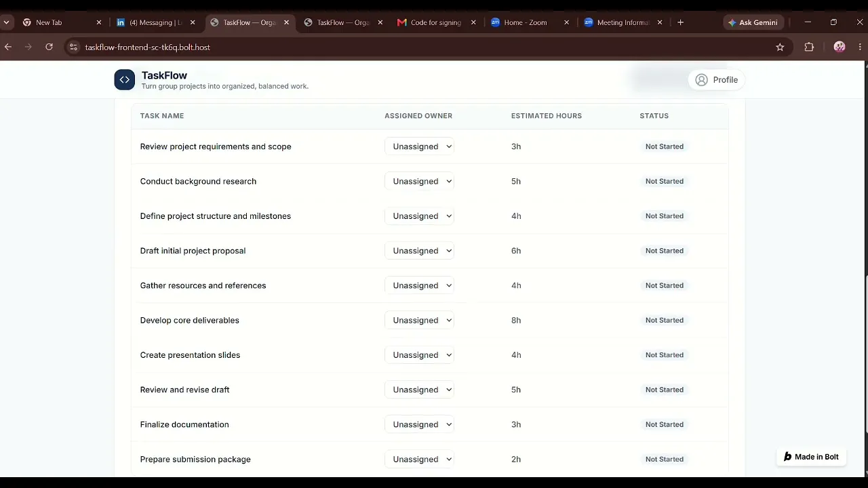The height and width of the screenshot is (488, 868).
Task: Open the tab search dropdown arrow
Action: [x=6, y=22]
